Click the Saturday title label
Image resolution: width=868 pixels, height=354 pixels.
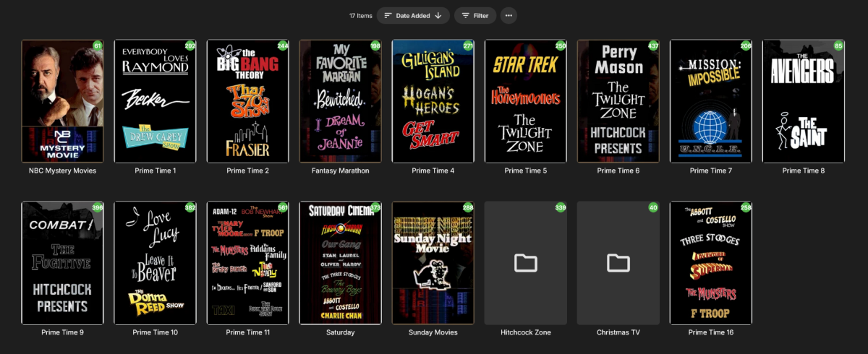click(340, 333)
